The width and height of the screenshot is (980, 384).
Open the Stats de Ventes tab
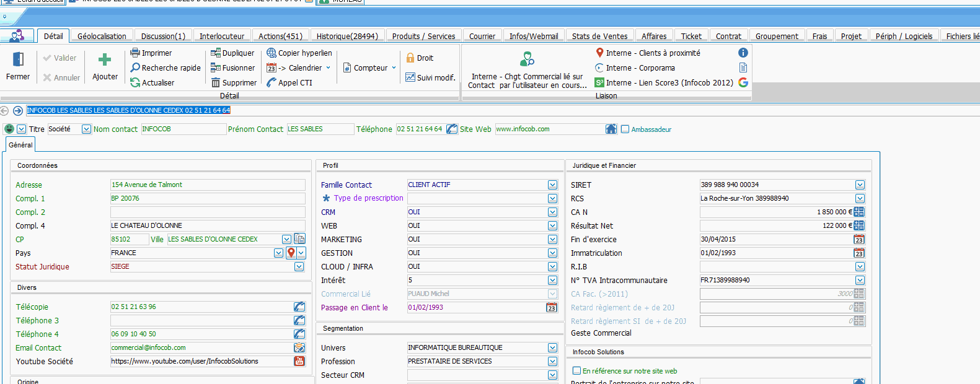[x=599, y=37]
